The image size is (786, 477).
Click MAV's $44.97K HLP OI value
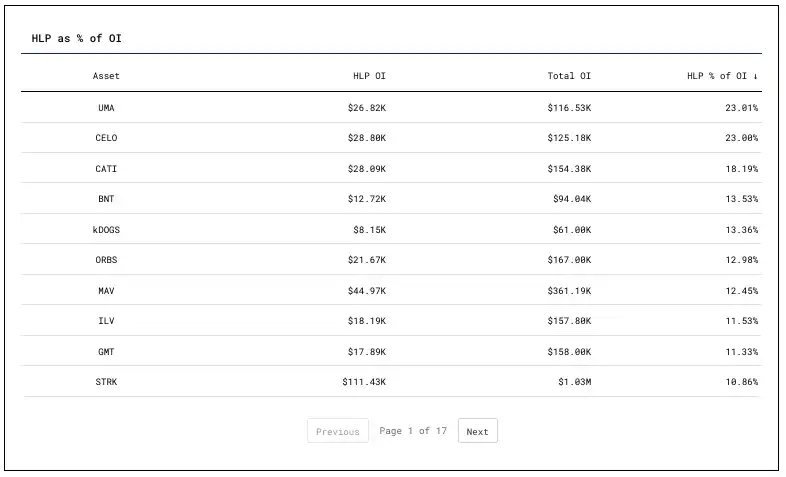(366, 290)
